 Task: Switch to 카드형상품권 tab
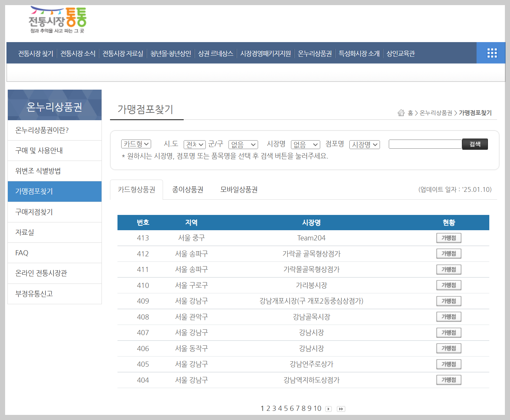136,189
